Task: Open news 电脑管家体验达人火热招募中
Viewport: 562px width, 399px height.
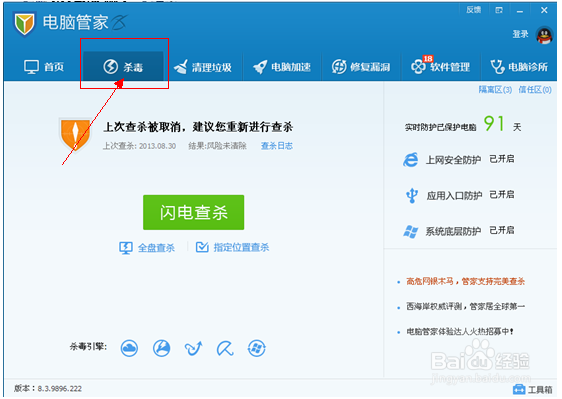Action: (x=460, y=332)
